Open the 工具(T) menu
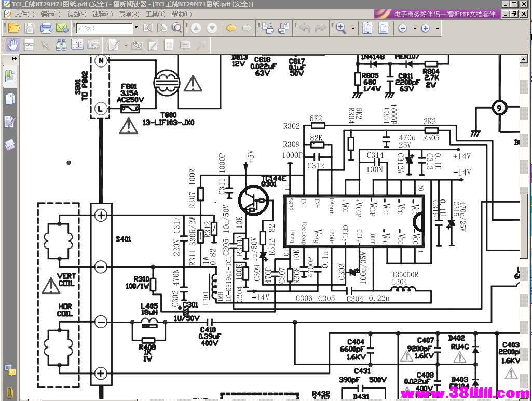Viewport: 532px width, 401px height. pos(155,14)
